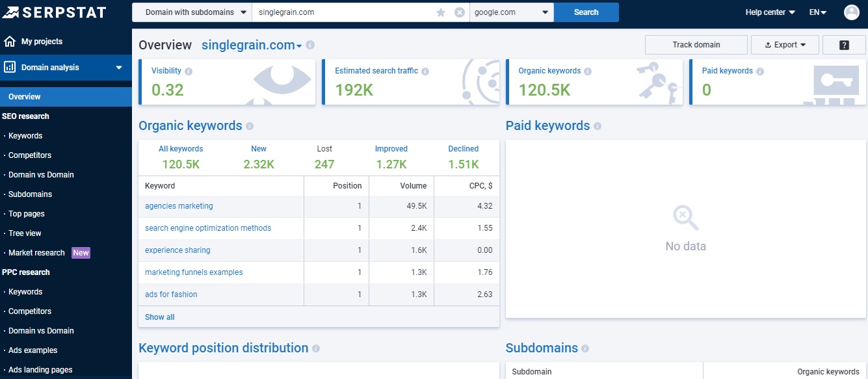The image size is (868, 379).
Task: Click info icon next to Keyword position distribution
Action: pos(316,348)
